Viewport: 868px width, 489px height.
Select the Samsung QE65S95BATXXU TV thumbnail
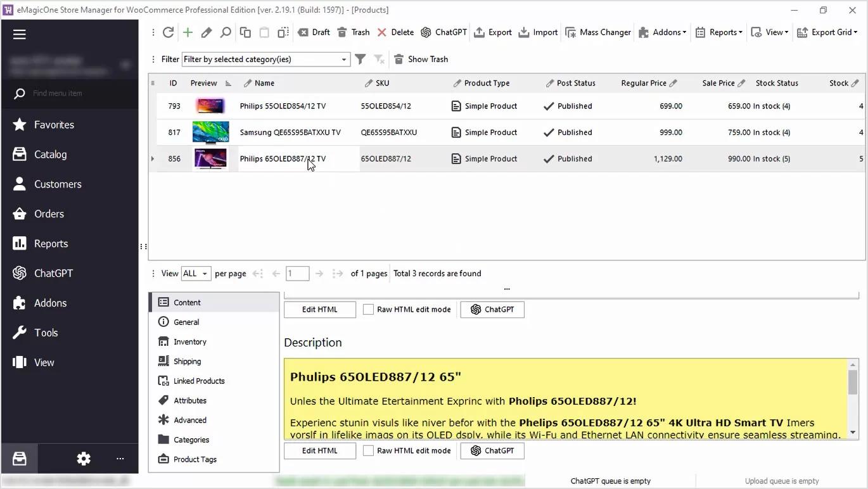point(210,132)
